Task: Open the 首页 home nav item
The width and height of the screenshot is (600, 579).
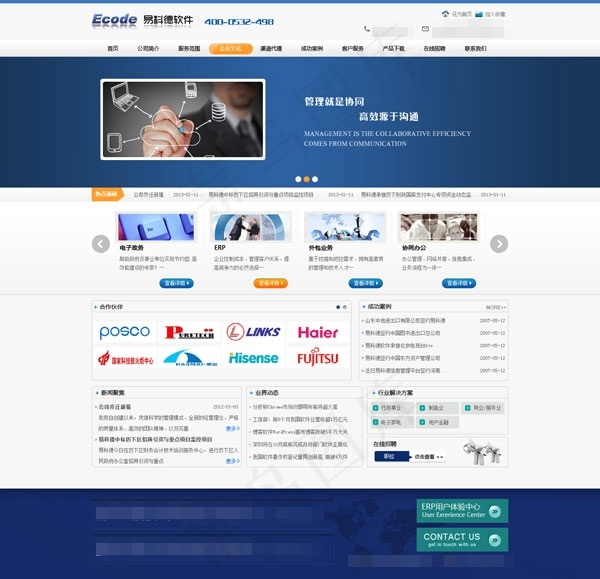Action: (x=113, y=49)
